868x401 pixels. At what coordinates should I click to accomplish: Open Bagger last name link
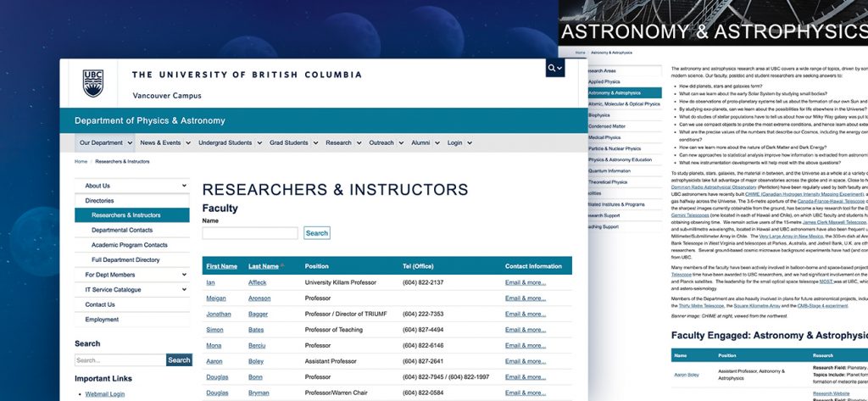258,314
